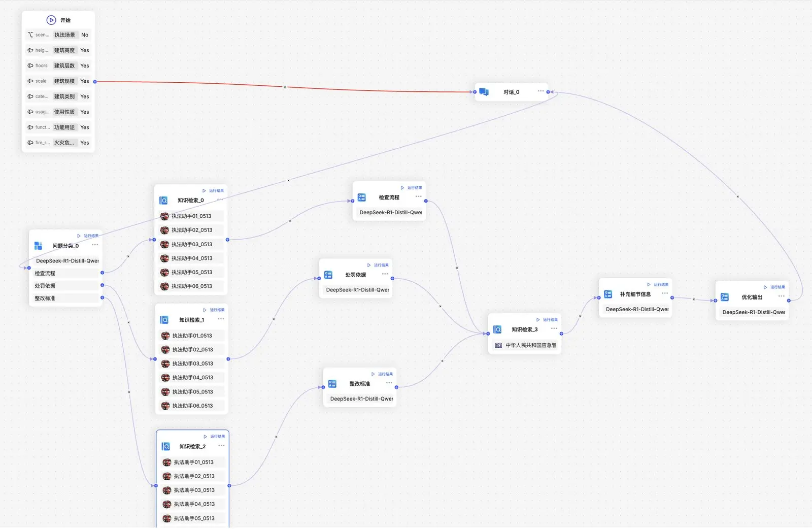Select 执法助手04_0513 in 知识检索_1
This screenshot has height=529, width=812.
[x=192, y=378]
